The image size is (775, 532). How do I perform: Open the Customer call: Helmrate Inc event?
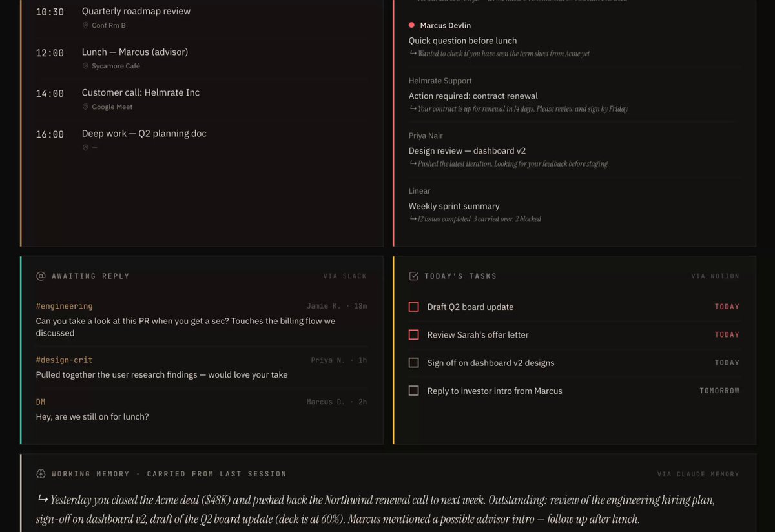[201, 99]
